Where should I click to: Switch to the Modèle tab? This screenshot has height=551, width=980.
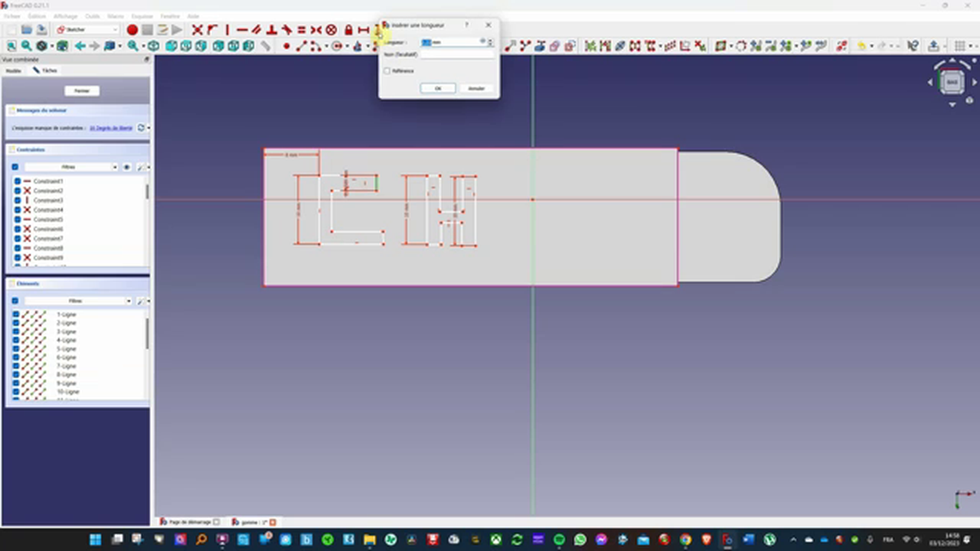(x=13, y=70)
